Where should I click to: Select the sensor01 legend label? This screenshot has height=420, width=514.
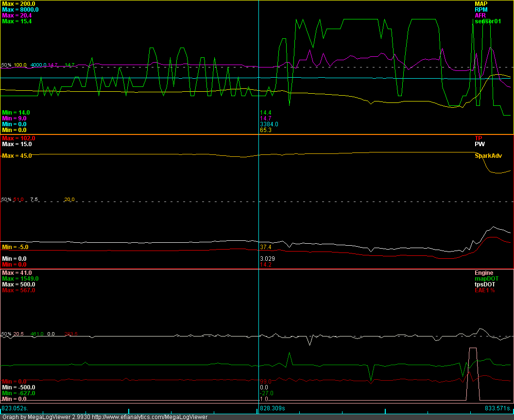pyautogui.click(x=487, y=21)
